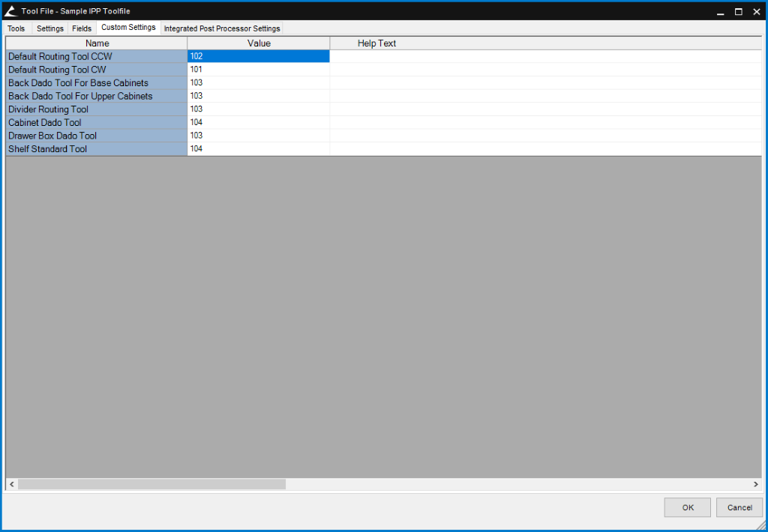
Task: Select the Back Dado Tool For Base Cabinets row
Action: coord(96,82)
